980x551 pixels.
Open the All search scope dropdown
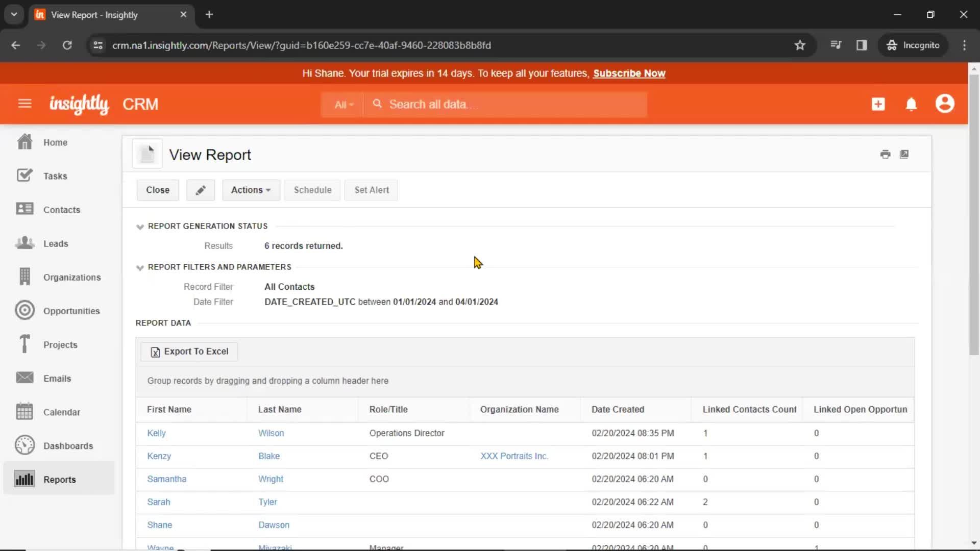(343, 105)
